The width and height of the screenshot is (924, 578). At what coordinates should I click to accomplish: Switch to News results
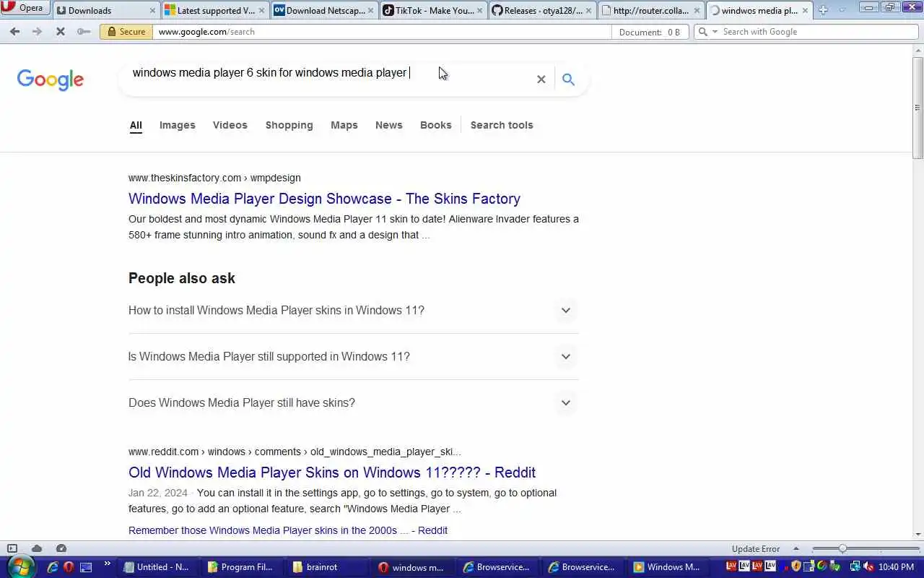pos(389,125)
